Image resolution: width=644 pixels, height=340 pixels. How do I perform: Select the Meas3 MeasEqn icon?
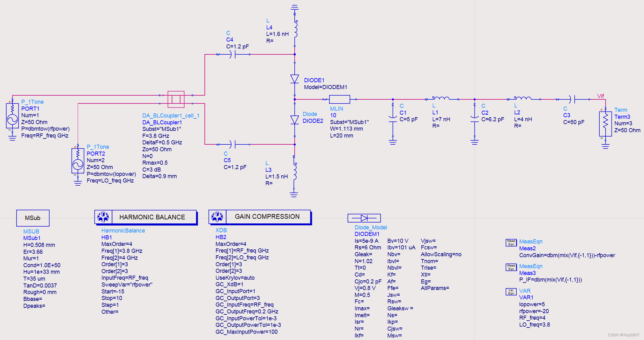pos(511,267)
